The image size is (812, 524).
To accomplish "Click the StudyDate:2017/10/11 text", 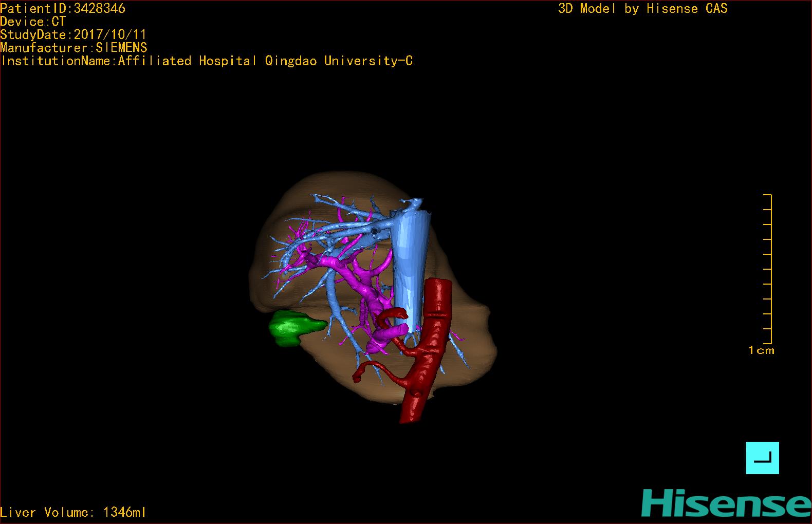I will (73, 34).
